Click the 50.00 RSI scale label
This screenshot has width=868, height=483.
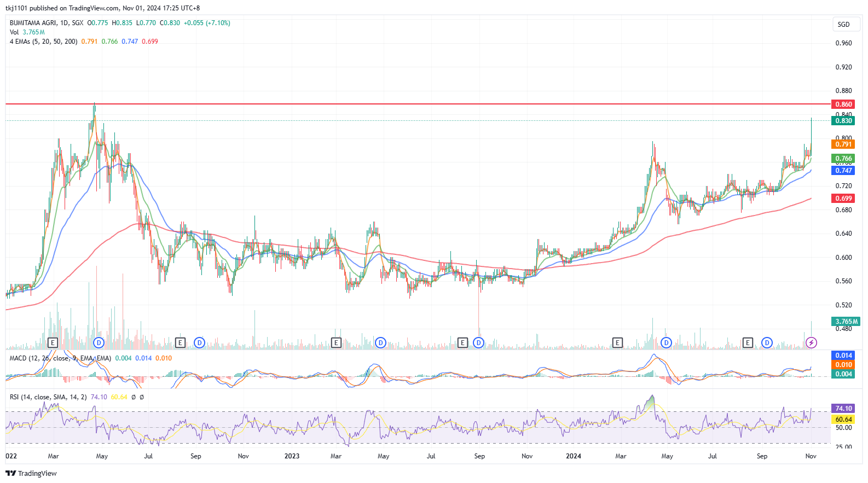(843, 428)
